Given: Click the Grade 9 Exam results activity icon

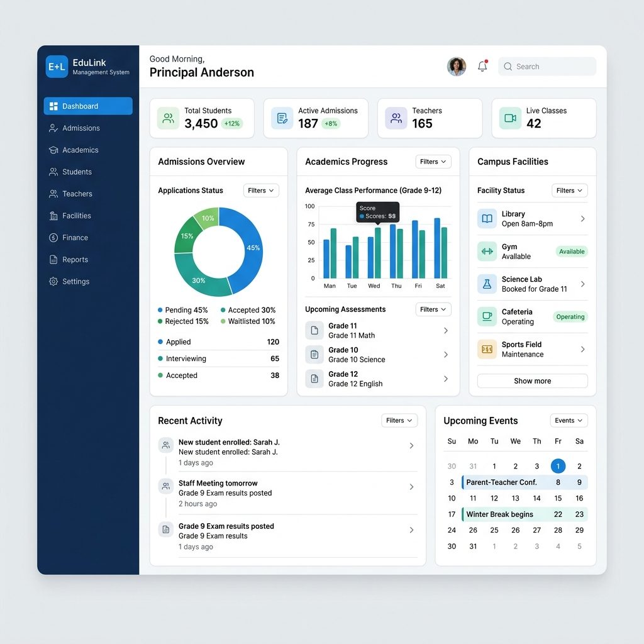Looking at the screenshot, I should 166,530.
